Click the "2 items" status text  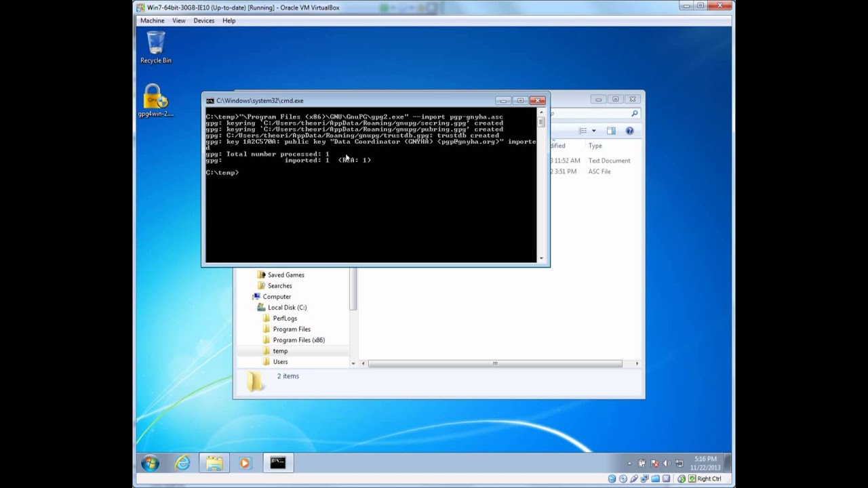pyautogui.click(x=288, y=376)
